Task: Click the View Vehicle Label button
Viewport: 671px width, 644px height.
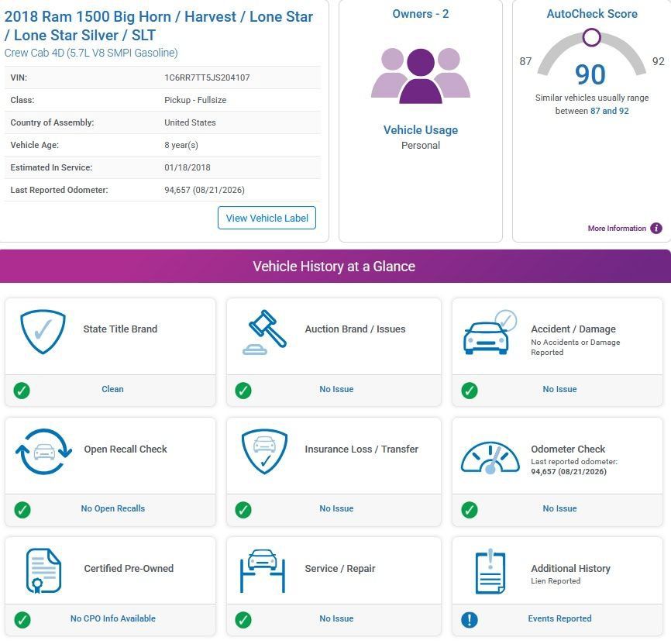Action: [267, 218]
